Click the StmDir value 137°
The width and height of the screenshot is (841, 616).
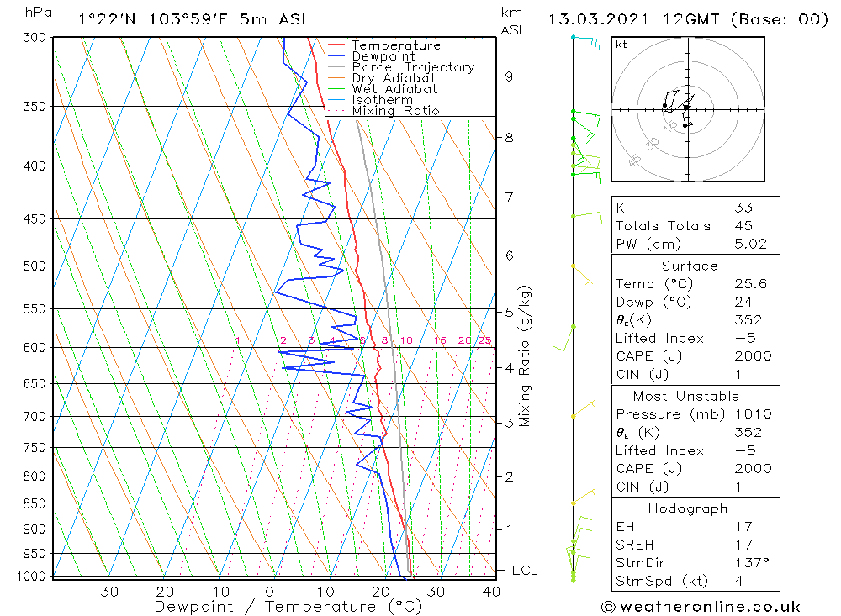[751, 562]
